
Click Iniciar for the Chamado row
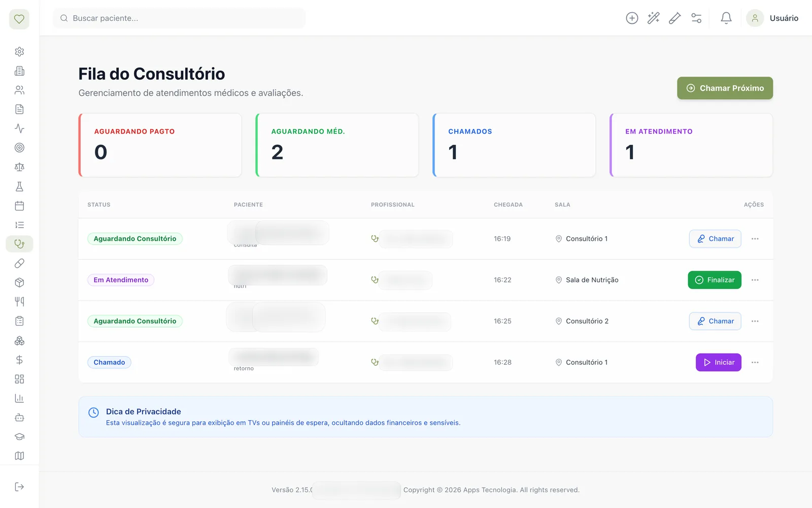click(x=719, y=362)
